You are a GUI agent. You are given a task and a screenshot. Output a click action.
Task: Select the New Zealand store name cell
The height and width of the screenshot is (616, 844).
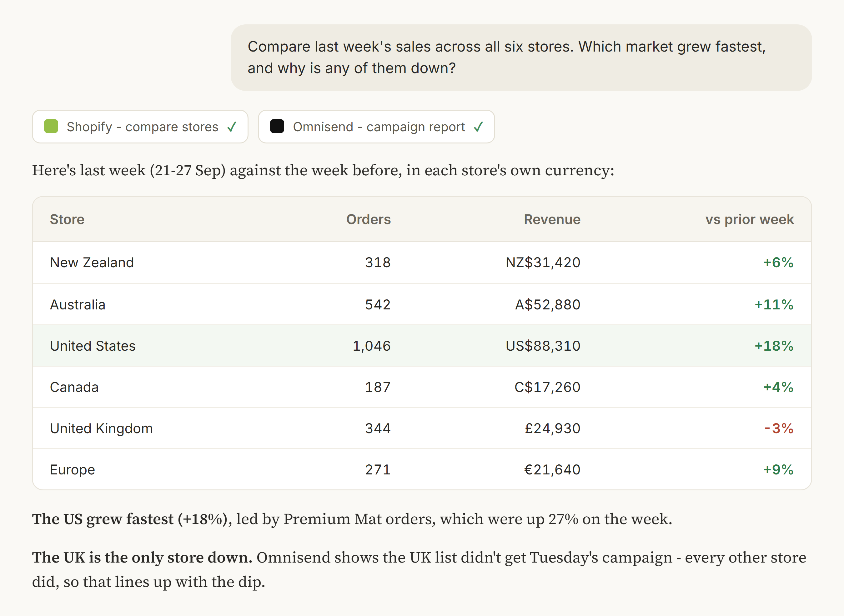(92, 263)
